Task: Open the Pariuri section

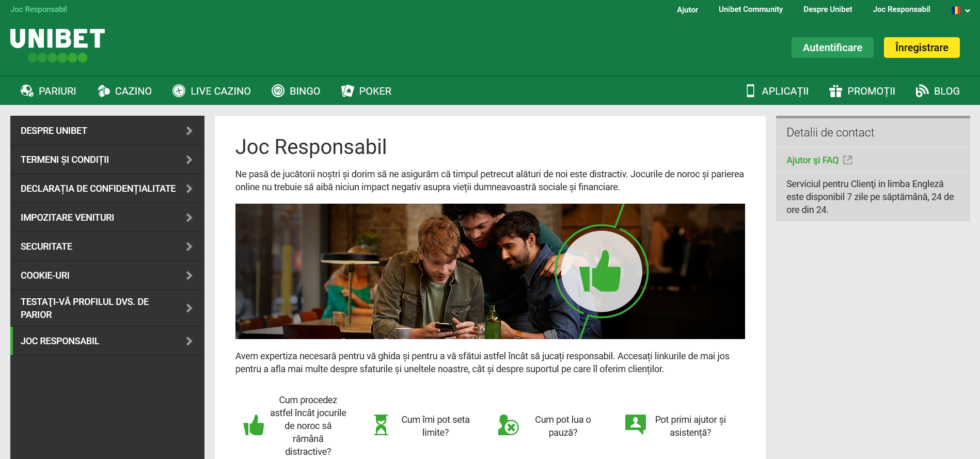Action: (x=48, y=91)
